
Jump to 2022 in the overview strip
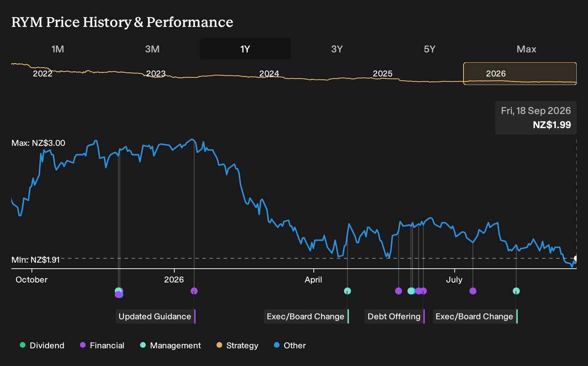[42, 74]
